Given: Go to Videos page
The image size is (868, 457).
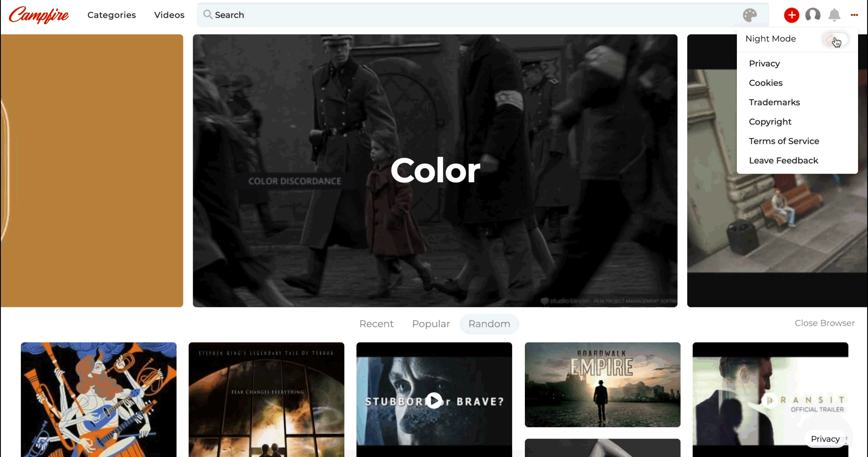Looking at the screenshot, I should [x=169, y=15].
